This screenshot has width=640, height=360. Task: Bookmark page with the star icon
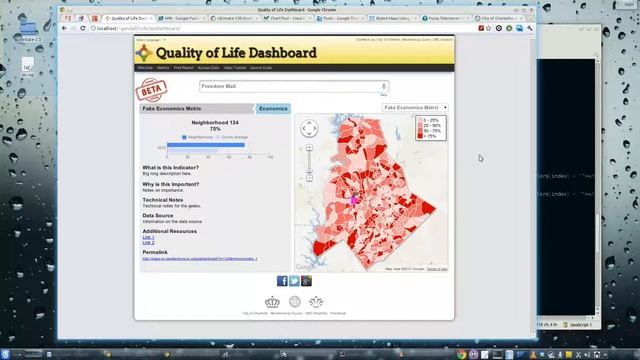coord(489,28)
